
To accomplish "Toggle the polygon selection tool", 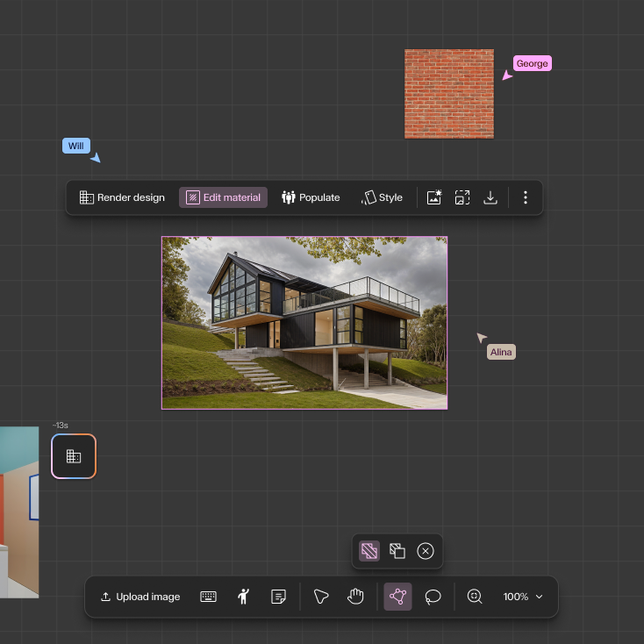I will point(397,597).
